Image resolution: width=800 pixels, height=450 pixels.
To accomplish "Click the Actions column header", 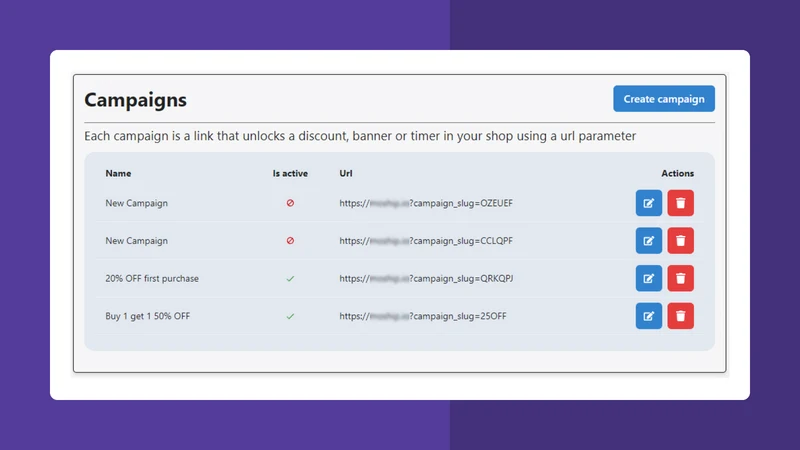I will pyautogui.click(x=678, y=173).
